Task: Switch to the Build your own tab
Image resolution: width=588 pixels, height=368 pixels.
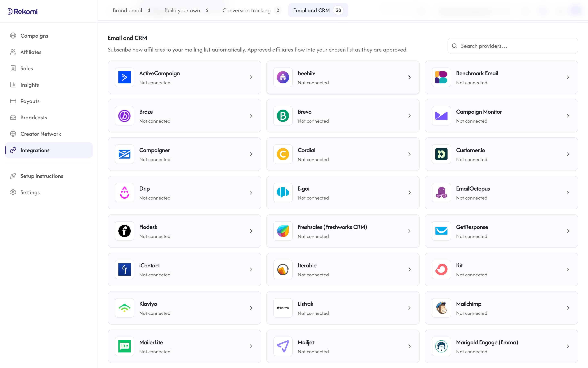Action: (187, 10)
